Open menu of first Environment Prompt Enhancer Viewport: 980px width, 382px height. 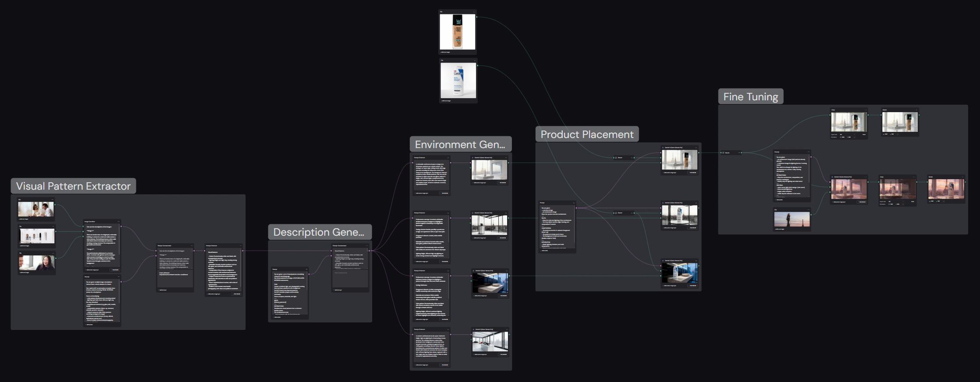(448, 158)
